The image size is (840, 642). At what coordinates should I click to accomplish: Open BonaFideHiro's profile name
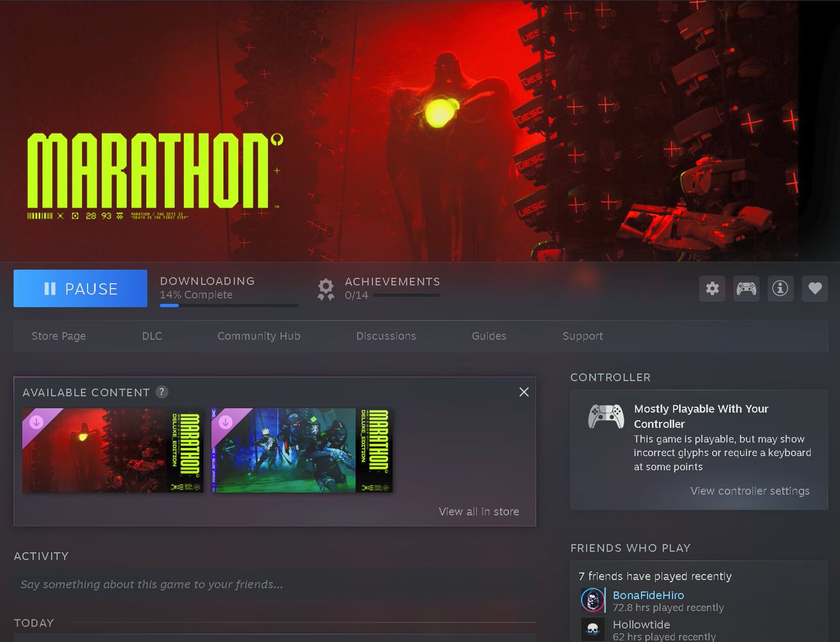tap(648, 595)
